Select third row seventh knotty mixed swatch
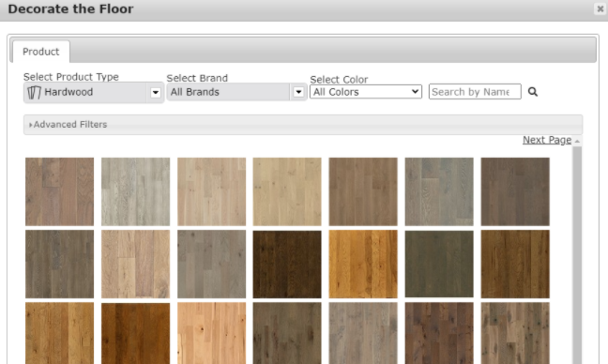 tap(515, 333)
